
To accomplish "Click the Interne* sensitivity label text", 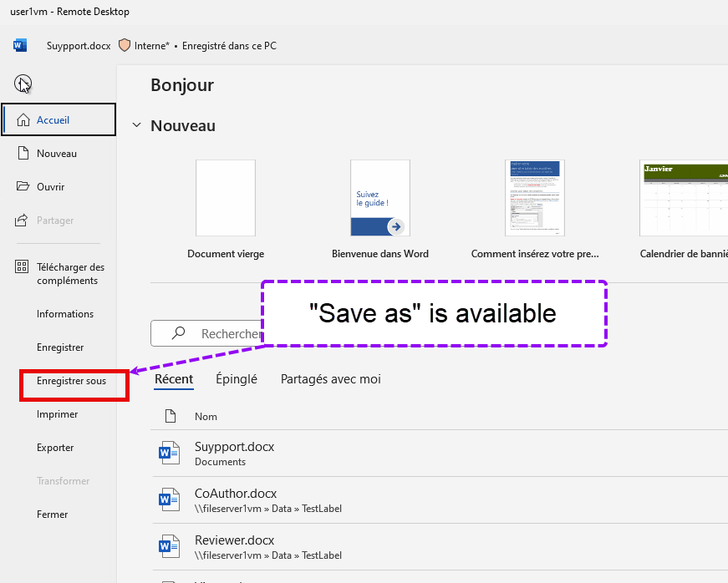I will [152, 45].
